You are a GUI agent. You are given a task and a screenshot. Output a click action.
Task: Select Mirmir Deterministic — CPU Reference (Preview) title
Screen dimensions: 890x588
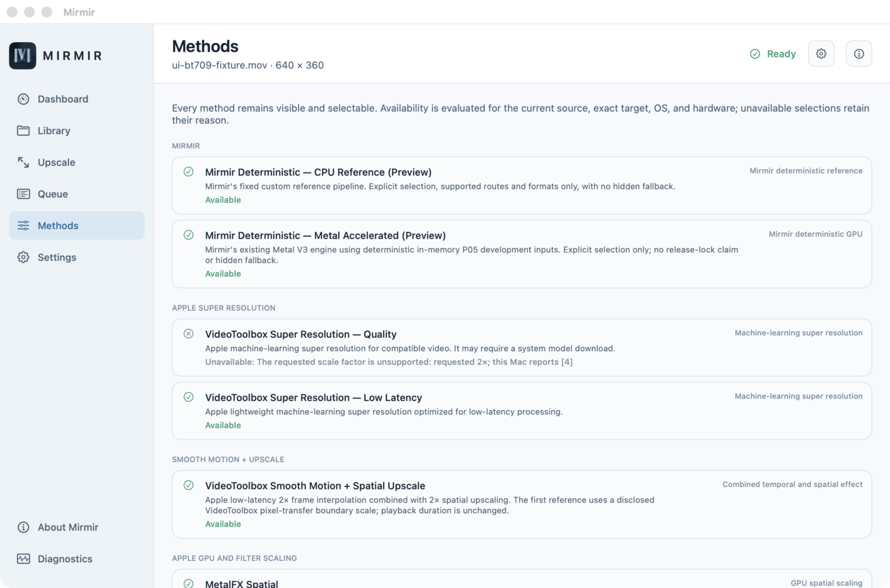click(318, 172)
